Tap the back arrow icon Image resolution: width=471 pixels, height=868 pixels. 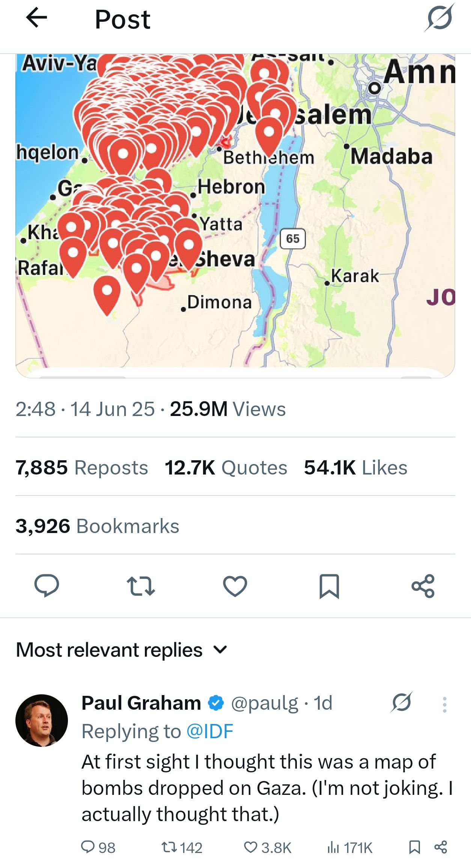[x=36, y=18]
